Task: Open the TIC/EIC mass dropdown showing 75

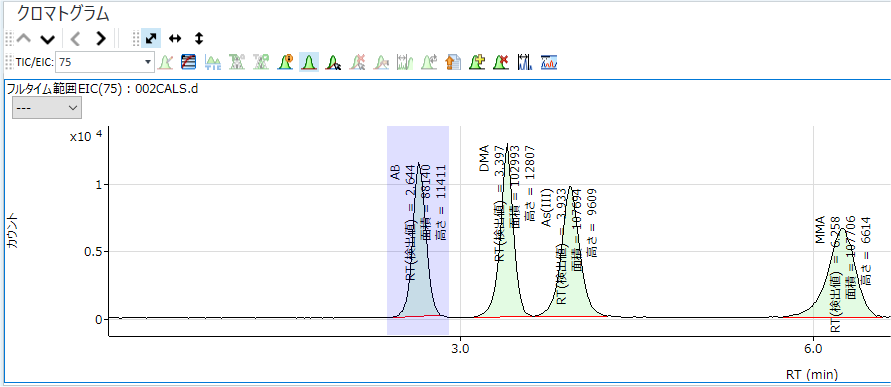Action: click(x=105, y=62)
